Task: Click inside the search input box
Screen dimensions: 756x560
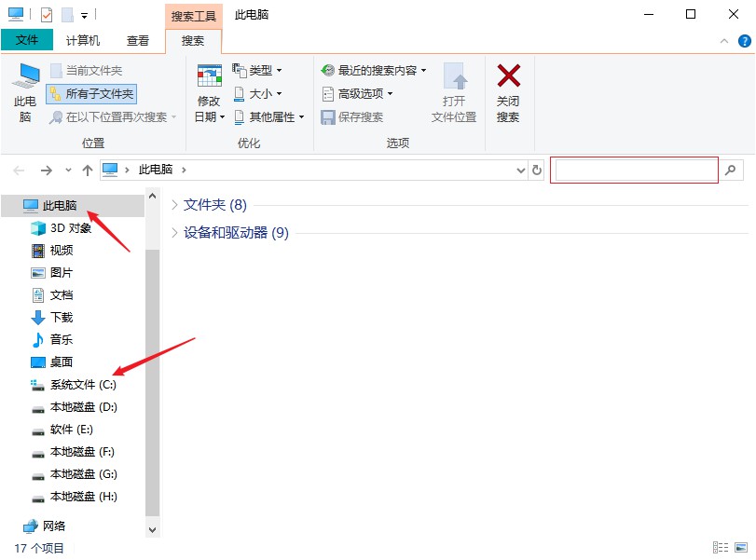Action: [x=634, y=170]
